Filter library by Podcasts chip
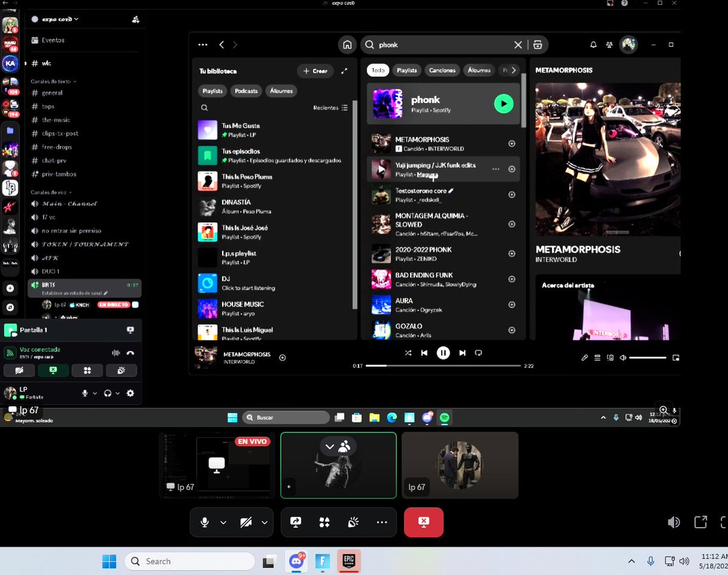Viewport: 728px width, 575px height. pyautogui.click(x=246, y=91)
